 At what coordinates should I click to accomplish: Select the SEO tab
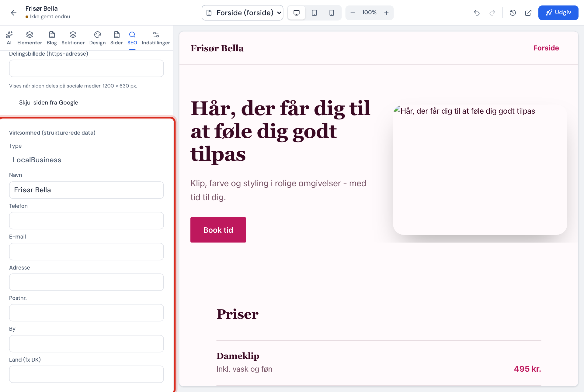coord(132,38)
